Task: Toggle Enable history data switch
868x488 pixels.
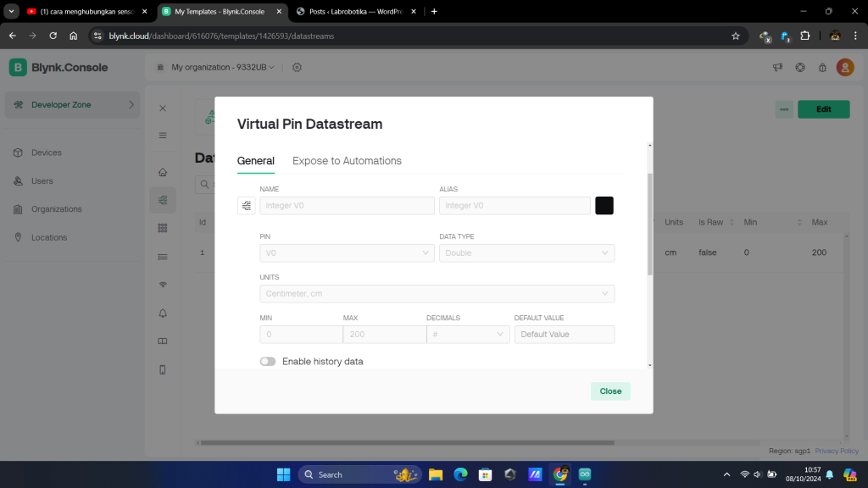Action: pos(268,362)
